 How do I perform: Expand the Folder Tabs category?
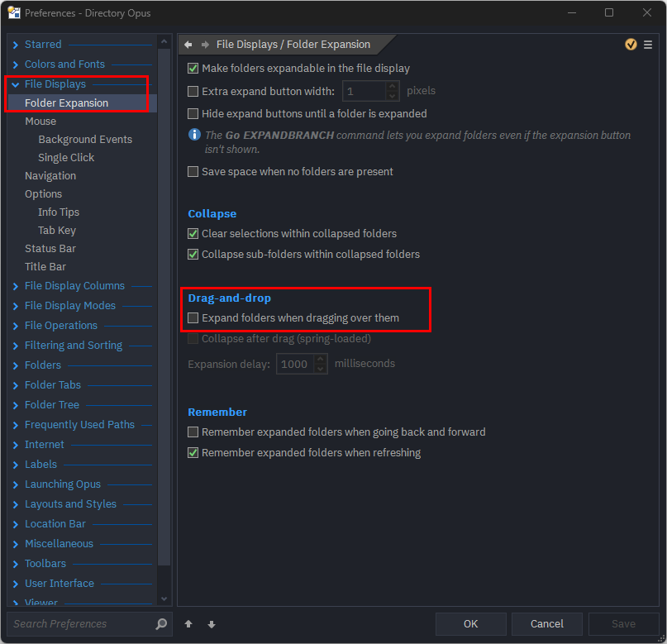pyautogui.click(x=16, y=385)
